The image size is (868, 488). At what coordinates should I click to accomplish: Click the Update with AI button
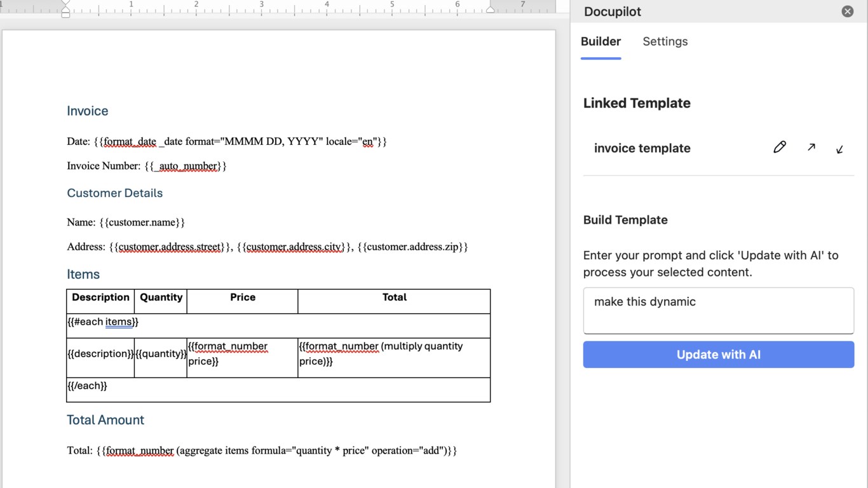click(719, 355)
